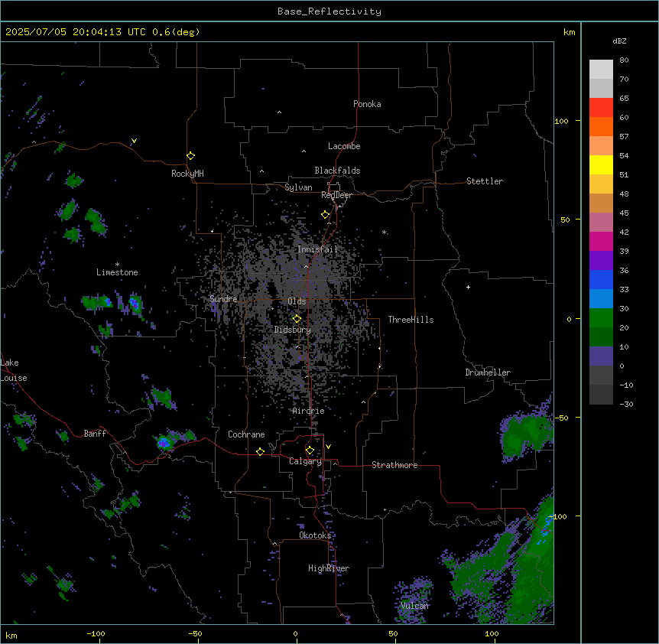Pick the royal blue legend swatch below 36
Image resolution: width=659 pixels, height=644 pixels.
(x=601, y=279)
